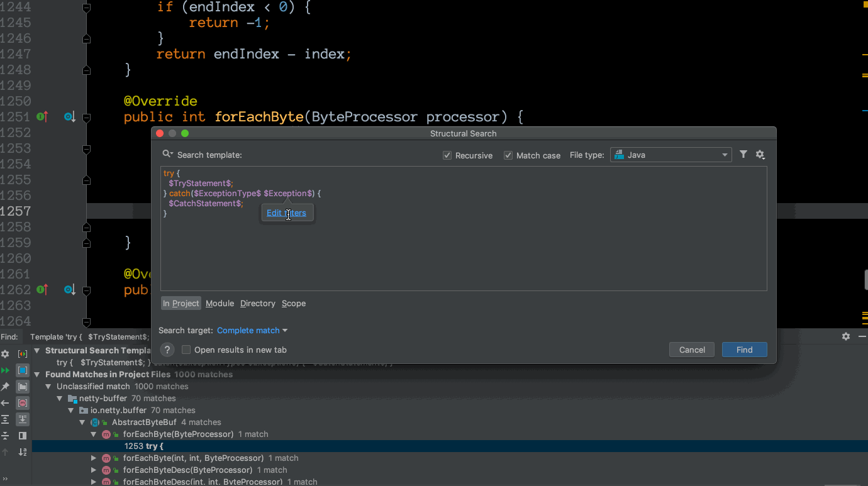Toggle autoscroll to source in Find toolbar
This screenshot has width=868, height=486.
pyautogui.click(x=23, y=419)
